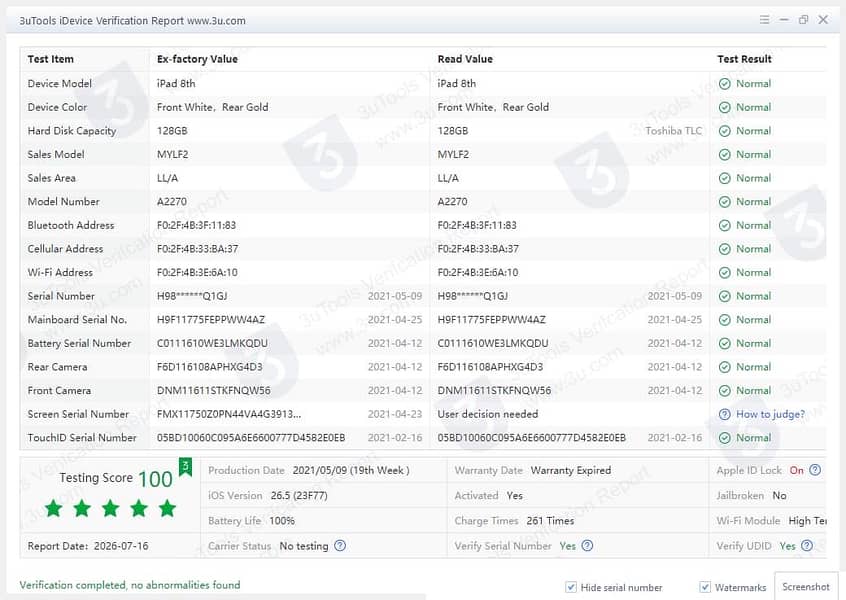
Task: Click the Normal check icon for Front Camera
Action: 725,391
